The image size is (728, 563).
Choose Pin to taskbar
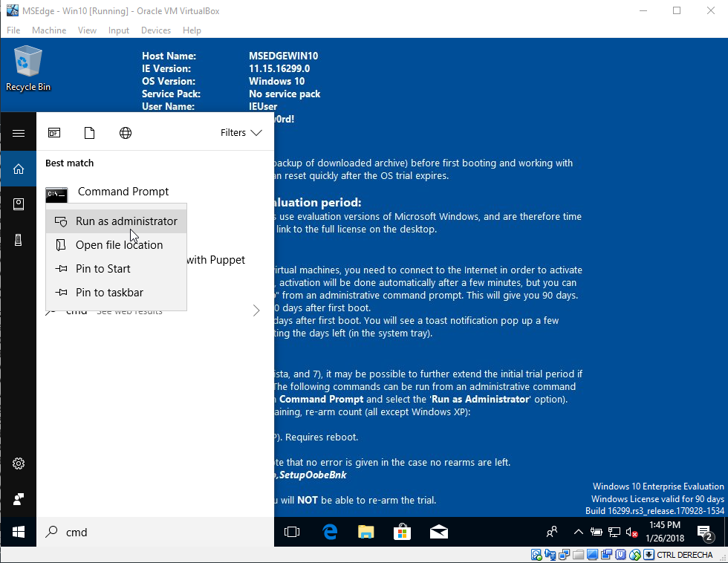[x=116, y=293]
